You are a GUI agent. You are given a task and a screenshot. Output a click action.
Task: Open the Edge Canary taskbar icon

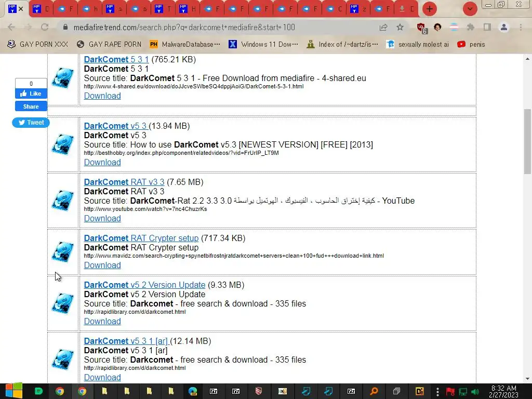coord(193,391)
